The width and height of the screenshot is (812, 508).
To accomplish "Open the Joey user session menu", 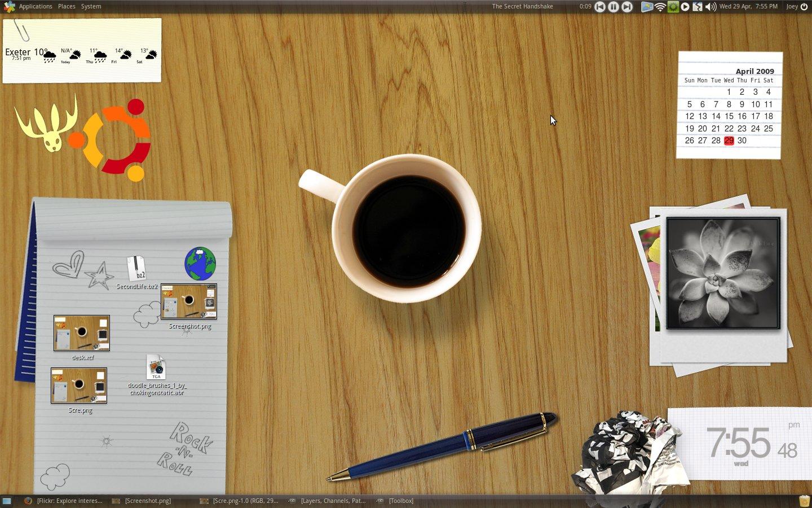I will 793,6.
